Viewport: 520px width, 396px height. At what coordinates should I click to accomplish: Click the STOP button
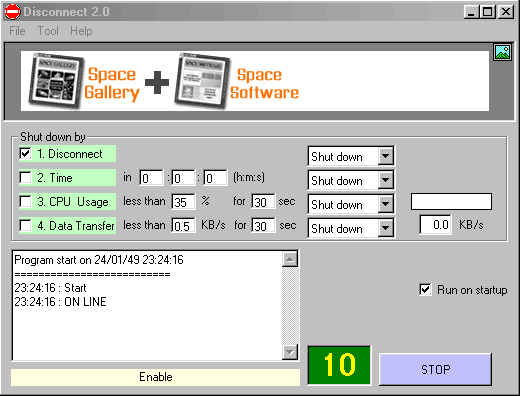tap(435, 369)
